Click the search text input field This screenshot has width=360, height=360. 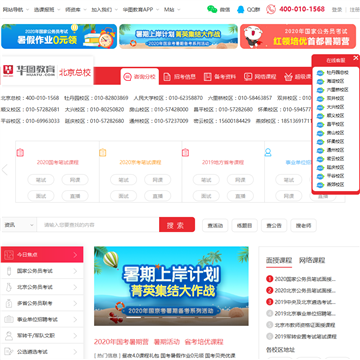tap(98, 225)
